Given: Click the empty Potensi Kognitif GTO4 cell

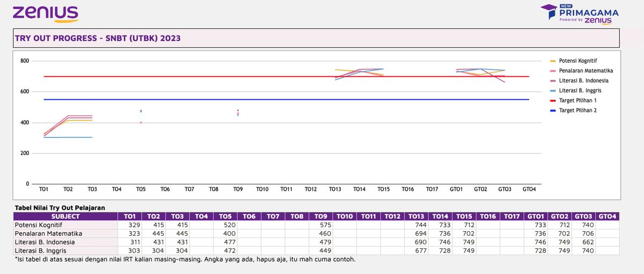Looking at the screenshot, I should [x=607, y=225].
